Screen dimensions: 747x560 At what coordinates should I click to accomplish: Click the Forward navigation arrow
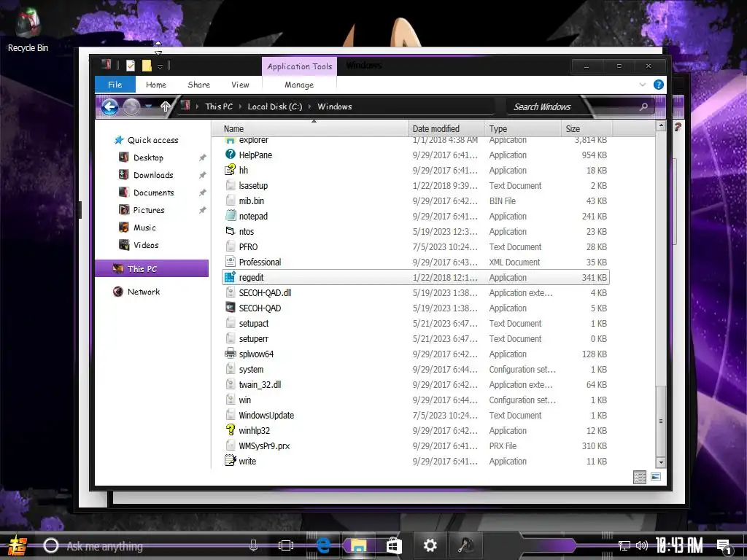(131, 106)
